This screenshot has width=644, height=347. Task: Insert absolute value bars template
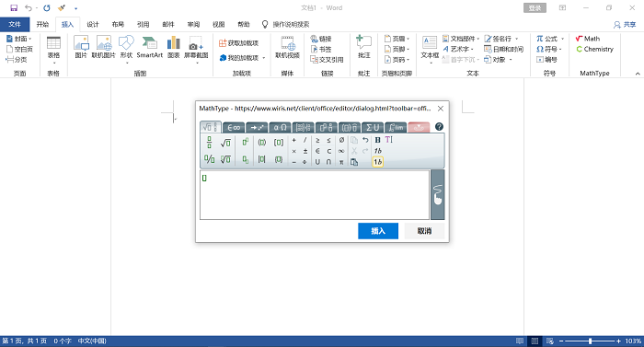[x=261, y=159]
